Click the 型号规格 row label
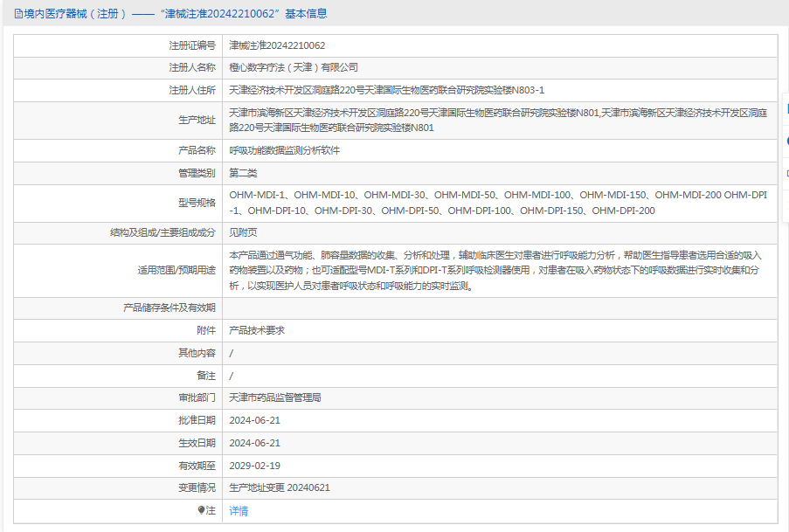Image resolution: width=789 pixels, height=532 pixels. click(197, 203)
